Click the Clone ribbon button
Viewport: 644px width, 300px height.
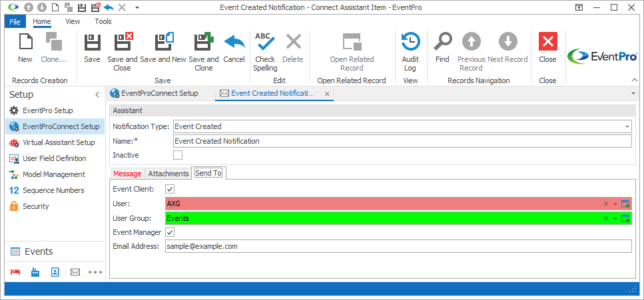click(x=53, y=48)
